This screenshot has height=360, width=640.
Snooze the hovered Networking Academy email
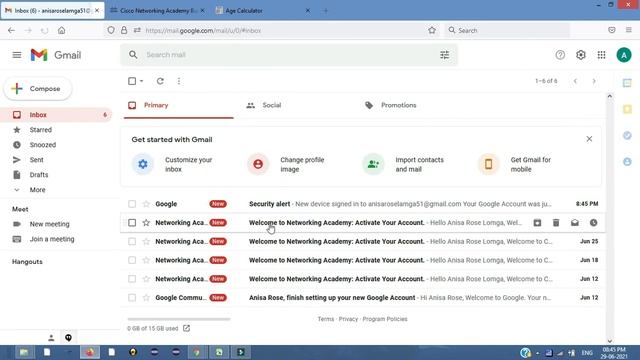click(x=593, y=222)
